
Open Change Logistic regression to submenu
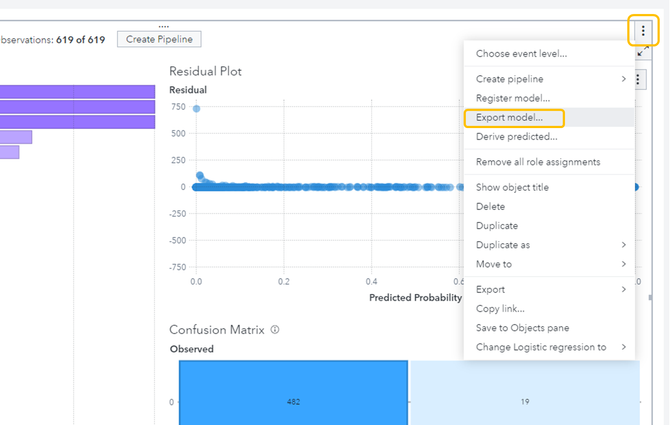550,347
